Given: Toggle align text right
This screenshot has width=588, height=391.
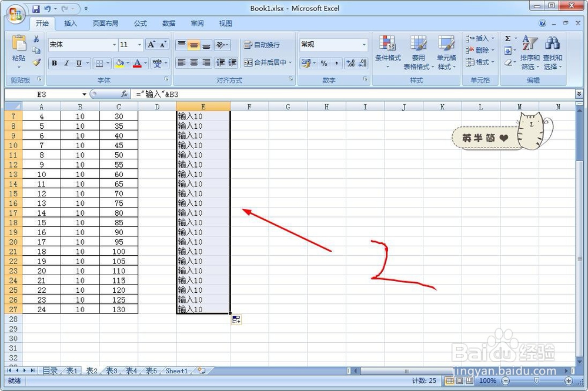Looking at the screenshot, I should pyautogui.click(x=206, y=62).
